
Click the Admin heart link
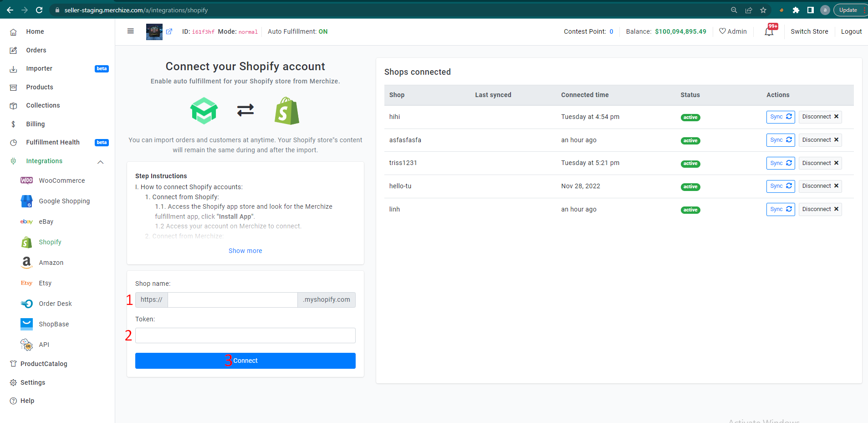click(x=733, y=31)
